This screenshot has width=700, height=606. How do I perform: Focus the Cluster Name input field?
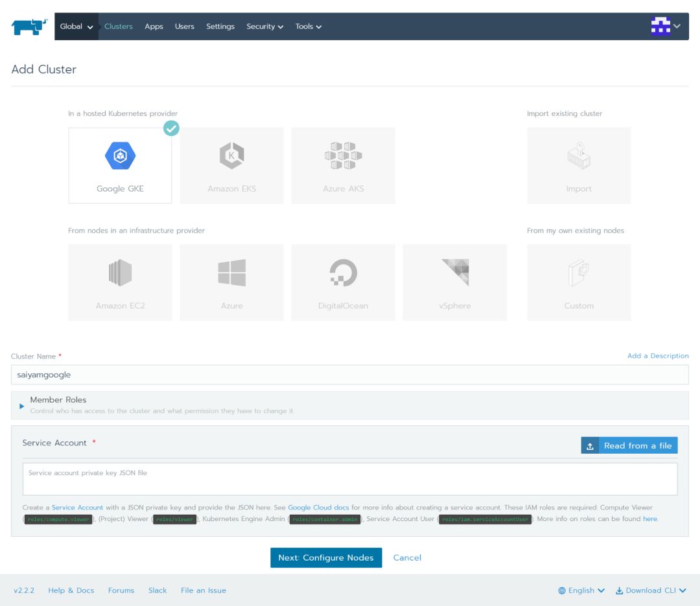pyautogui.click(x=349, y=375)
